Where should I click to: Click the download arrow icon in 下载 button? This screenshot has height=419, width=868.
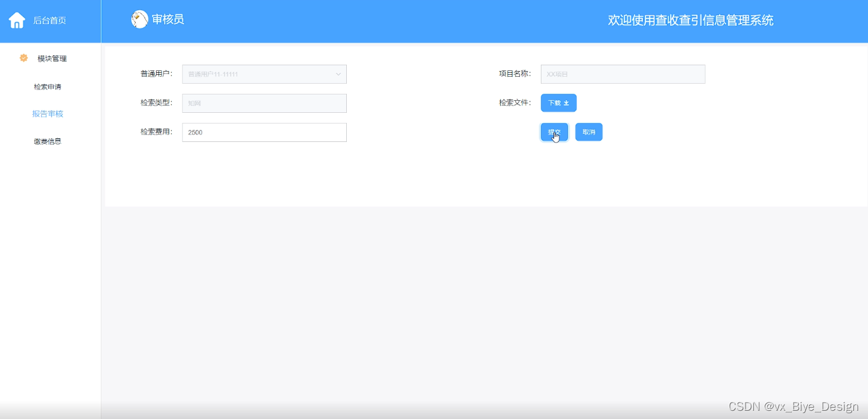tap(566, 103)
